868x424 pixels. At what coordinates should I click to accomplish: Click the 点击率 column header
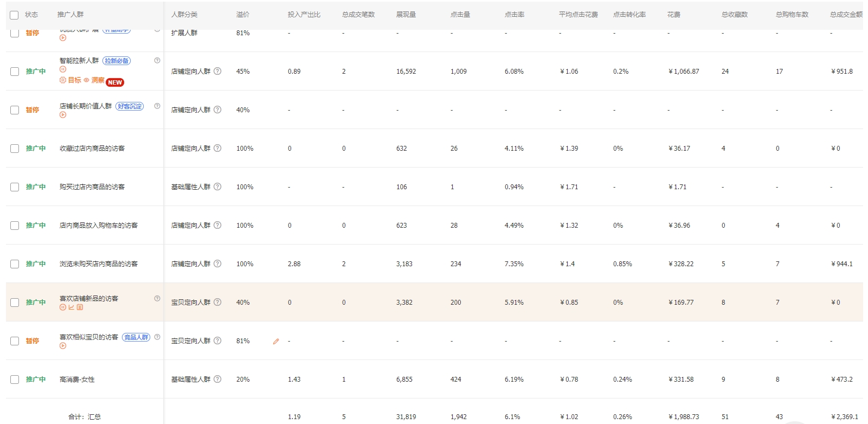click(x=514, y=15)
